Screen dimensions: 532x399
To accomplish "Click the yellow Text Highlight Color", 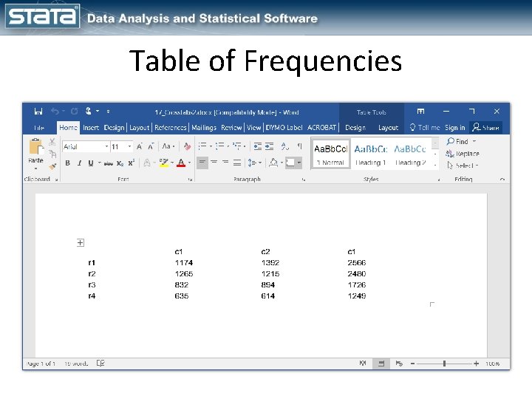I will point(163,163).
